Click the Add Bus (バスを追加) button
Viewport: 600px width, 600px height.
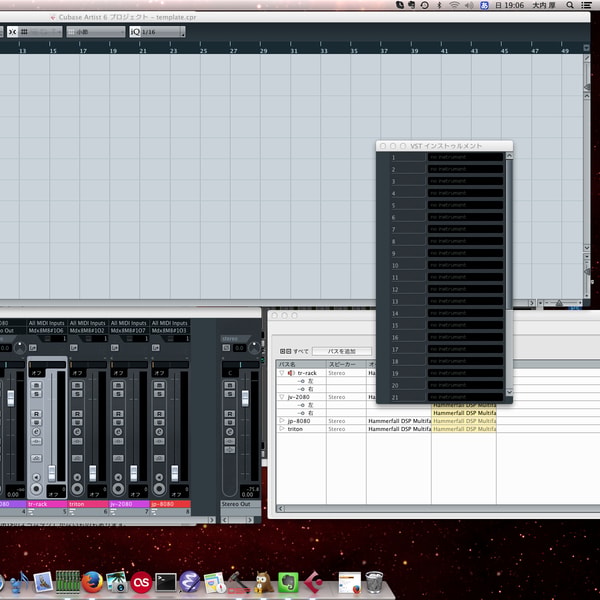click(342, 351)
